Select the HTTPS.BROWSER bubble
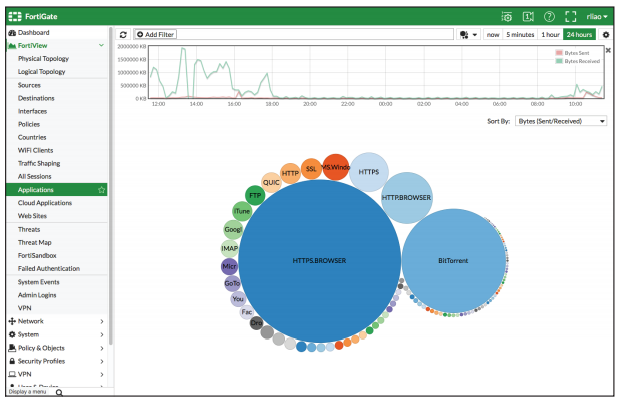Screen dimensions: 619x402 point(319,261)
